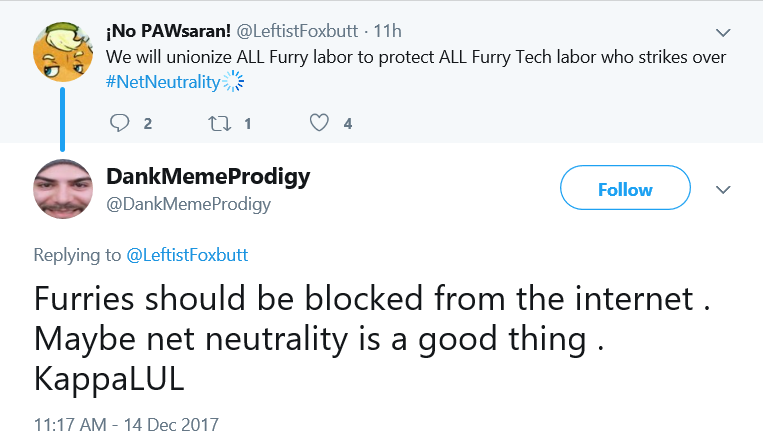This screenshot has width=763, height=444.
Task: Open the ¡No PAWsaran! avatar image
Action: (x=63, y=52)
